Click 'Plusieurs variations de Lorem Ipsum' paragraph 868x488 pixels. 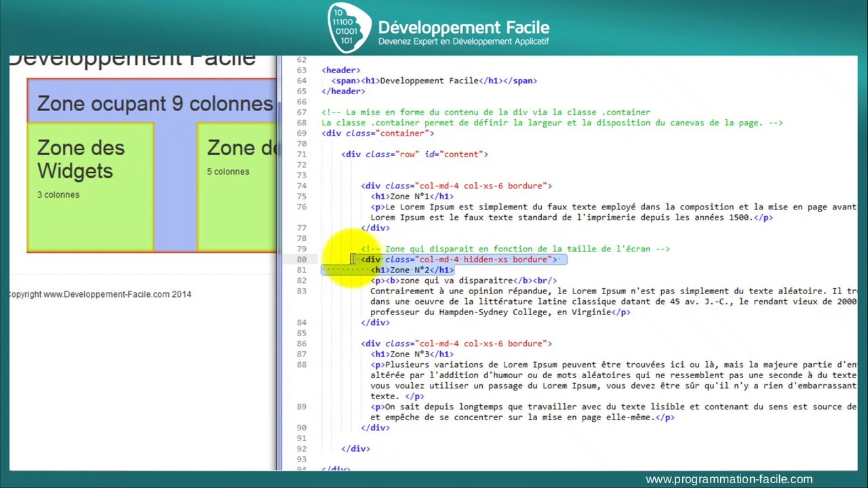click(614, 365)
